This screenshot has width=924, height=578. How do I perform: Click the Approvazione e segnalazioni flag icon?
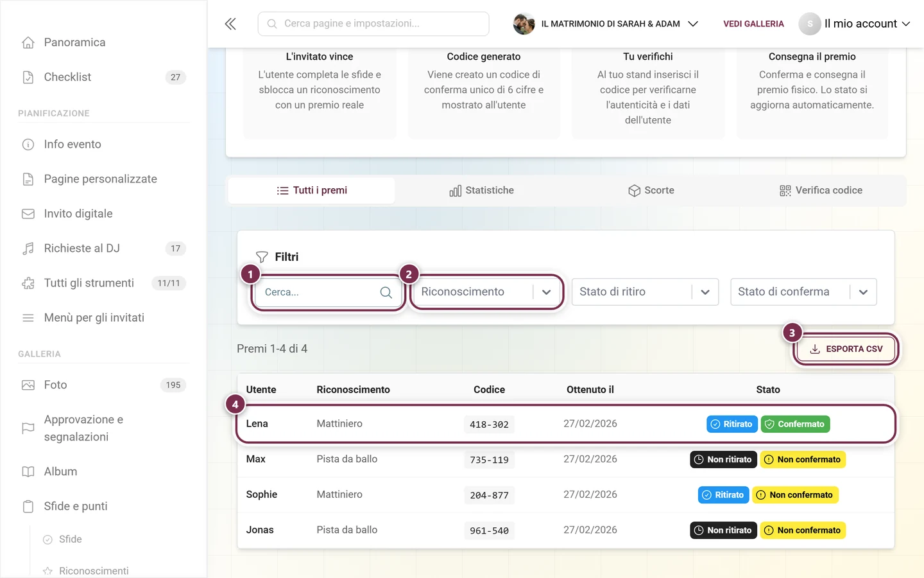[28, 428]
